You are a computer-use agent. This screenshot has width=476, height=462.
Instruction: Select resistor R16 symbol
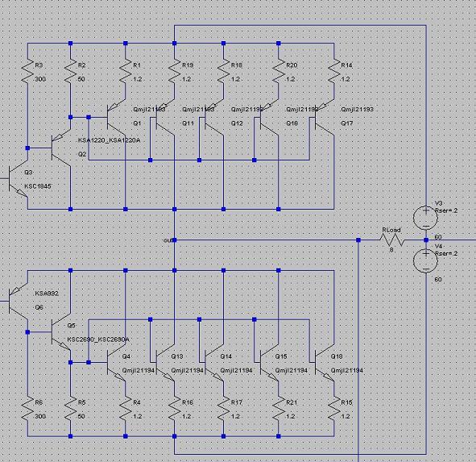[x=174, y=409]
